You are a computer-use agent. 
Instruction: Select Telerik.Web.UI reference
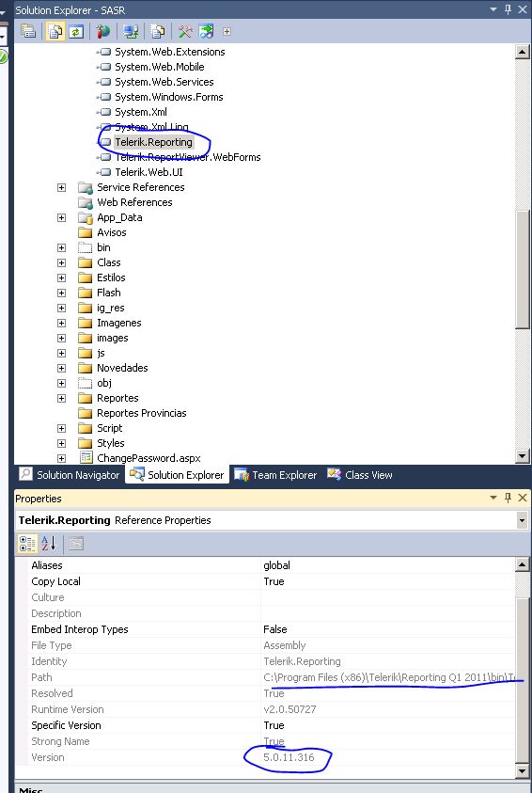pos(149,172)
